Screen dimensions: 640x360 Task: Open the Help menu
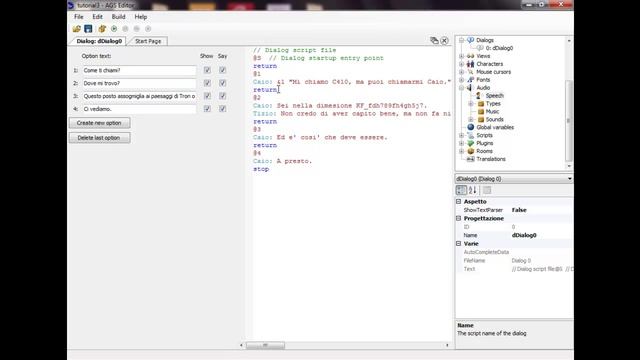pos(141,17)
